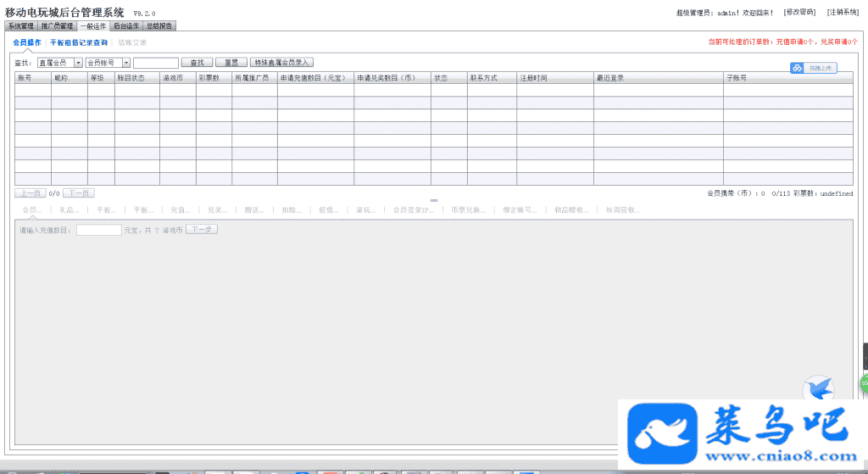Select the 扣除... operation tab
Image resolution: width=868 pixels, height=474 pixels.
point(292,210)
